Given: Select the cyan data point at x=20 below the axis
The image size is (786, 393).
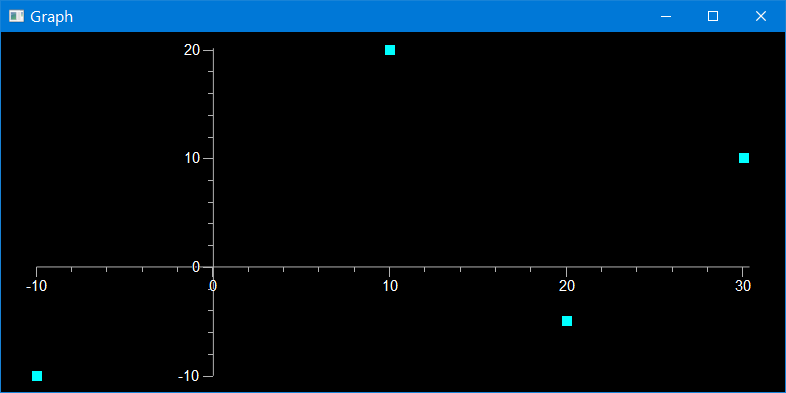Looking at the screenshot, I should coord(567,321).
